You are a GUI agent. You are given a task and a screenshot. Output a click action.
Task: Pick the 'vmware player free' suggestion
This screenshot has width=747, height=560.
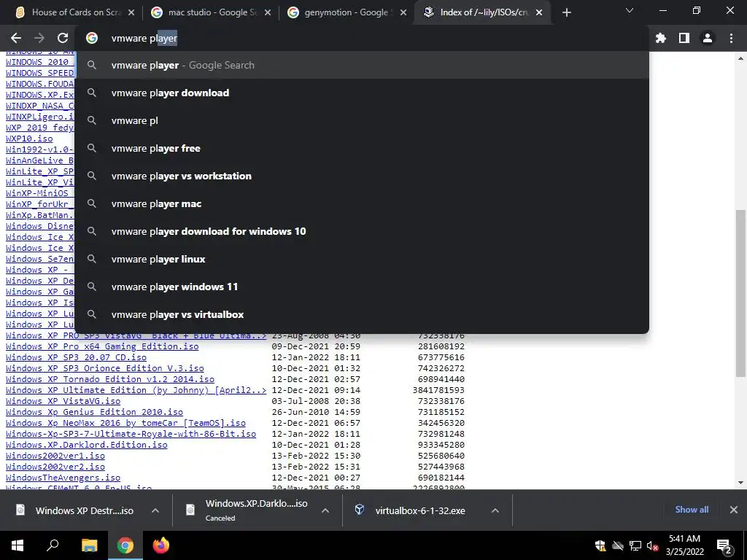(362, 148)
